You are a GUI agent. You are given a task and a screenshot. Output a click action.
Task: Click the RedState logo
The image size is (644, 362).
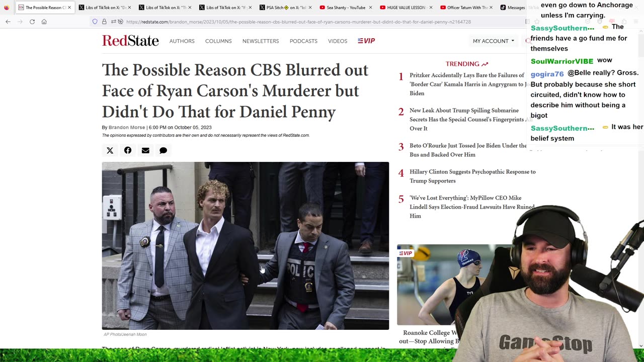point(130,41)
